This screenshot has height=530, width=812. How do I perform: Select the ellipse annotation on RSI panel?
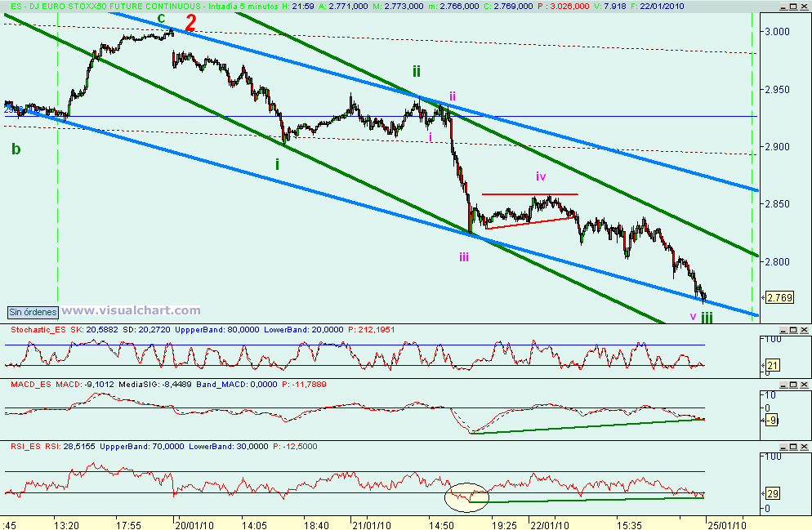tap(466, 495)
